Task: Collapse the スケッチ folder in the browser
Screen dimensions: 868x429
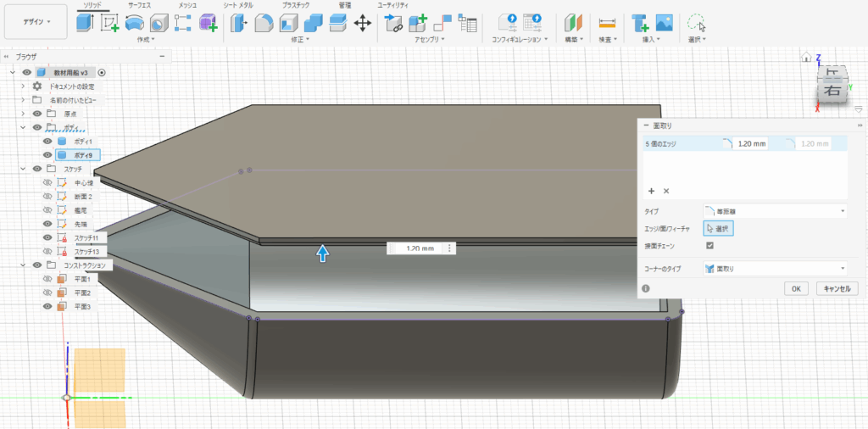Action: (23, 169)
